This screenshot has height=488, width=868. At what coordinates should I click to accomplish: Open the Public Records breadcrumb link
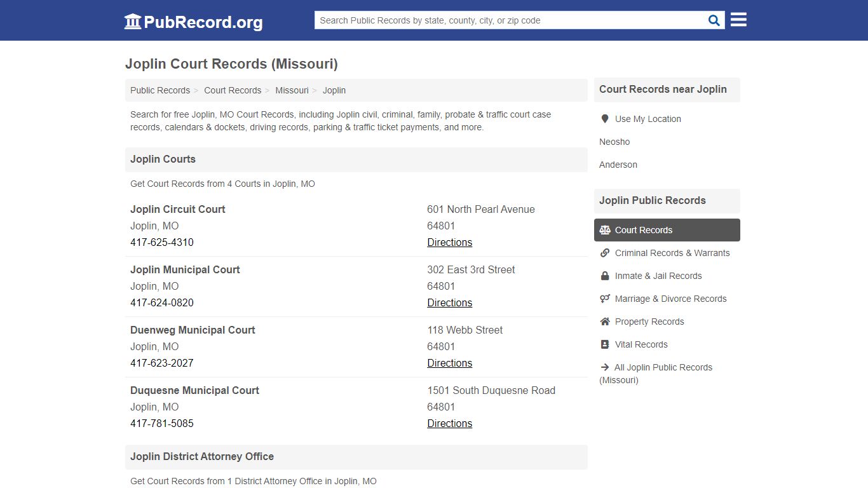click(160, 90)
